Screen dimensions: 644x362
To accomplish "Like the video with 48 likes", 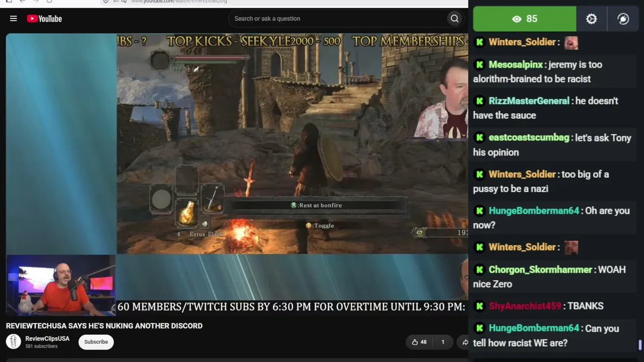I will click(x=419, y=342).
